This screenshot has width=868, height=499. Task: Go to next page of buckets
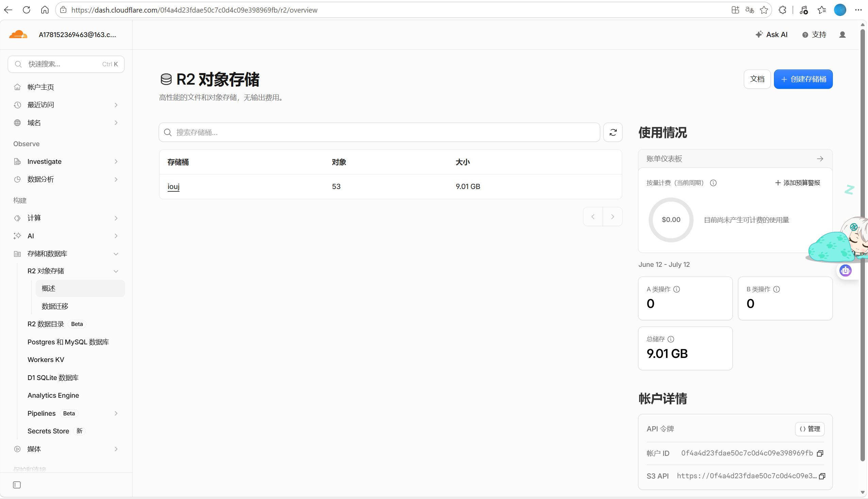tap(612, 217)
